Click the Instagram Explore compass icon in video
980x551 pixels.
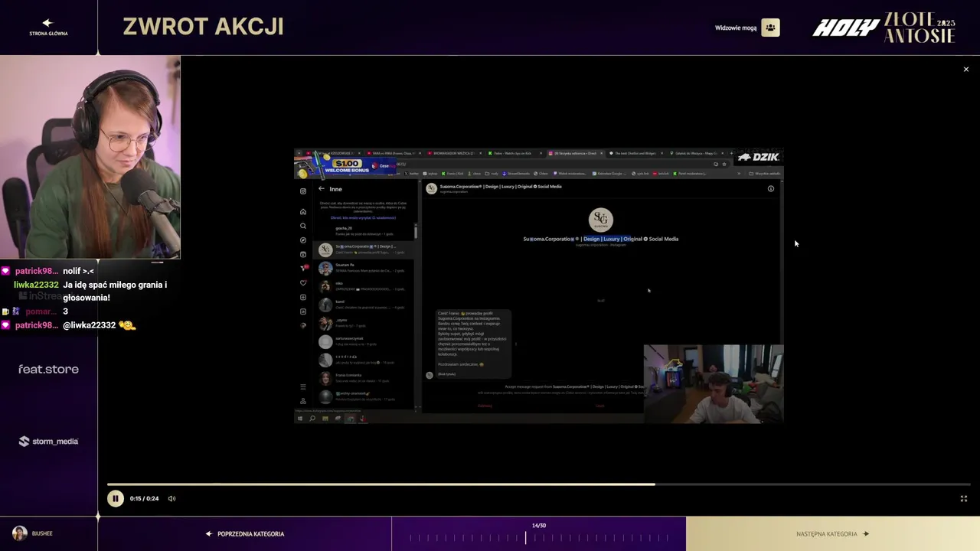pyautogui.click(x=303, y=240)
